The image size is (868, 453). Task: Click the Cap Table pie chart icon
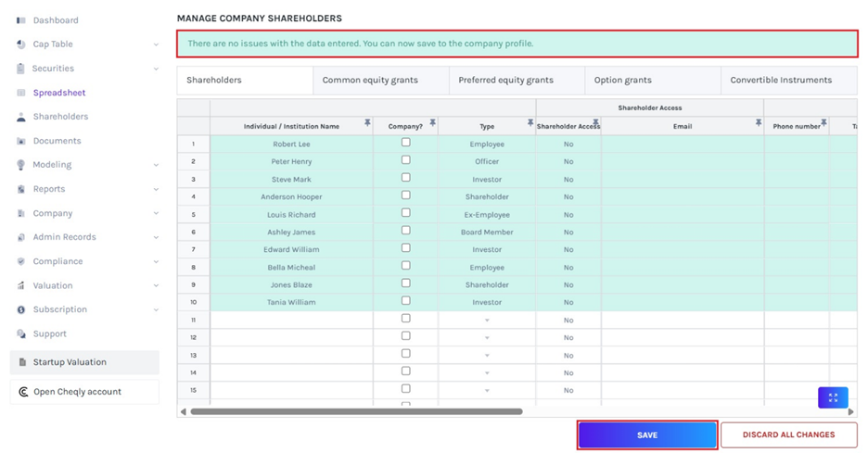pos(21,44)
